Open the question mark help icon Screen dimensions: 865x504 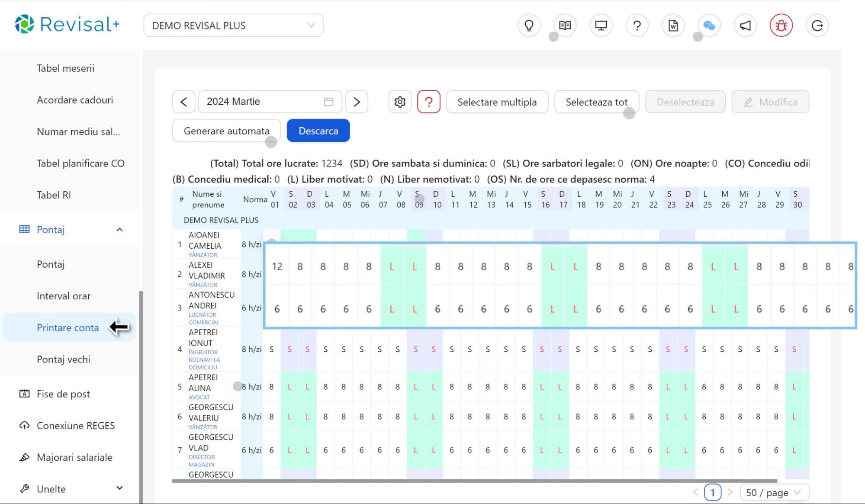[x=637, y=26]
